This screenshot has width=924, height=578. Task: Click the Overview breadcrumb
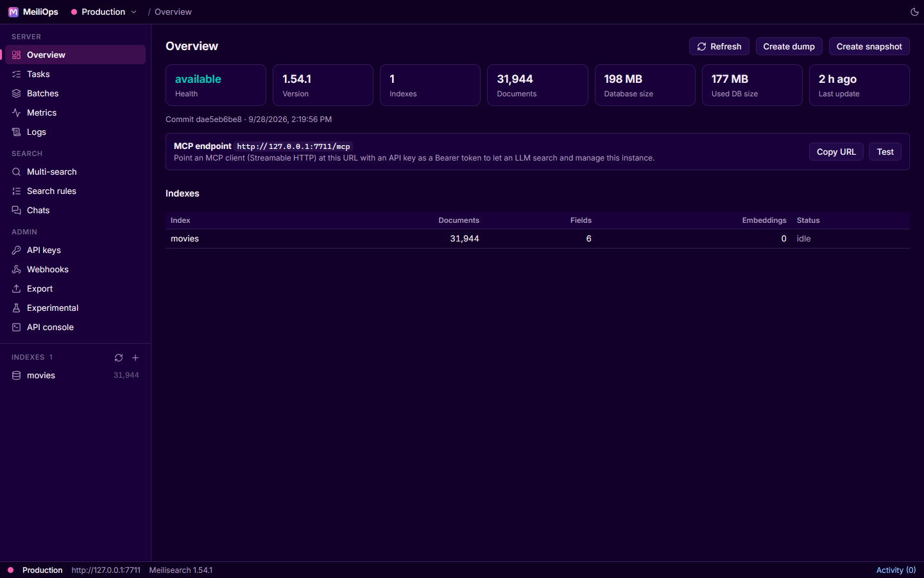pyautogui.click(x=173, y=12)
